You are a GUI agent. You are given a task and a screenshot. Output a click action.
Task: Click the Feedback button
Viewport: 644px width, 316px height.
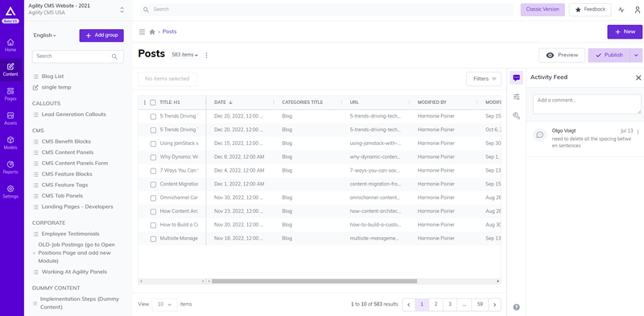[590, 10]
